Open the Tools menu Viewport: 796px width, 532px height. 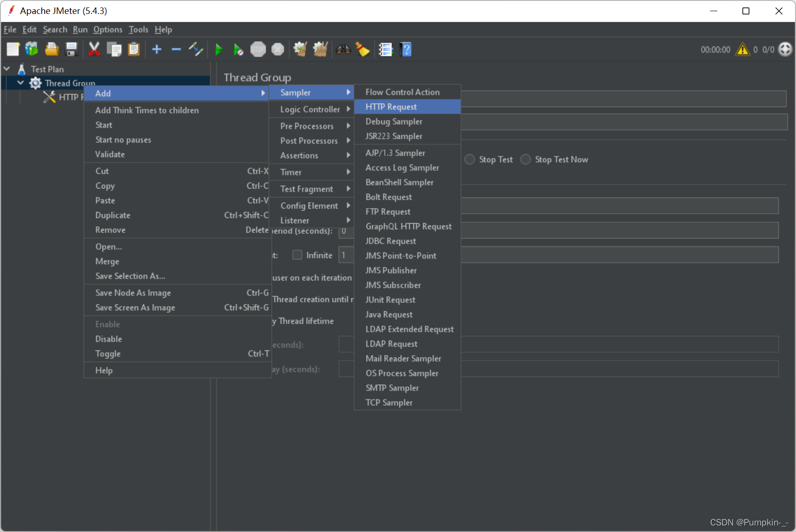138,29
